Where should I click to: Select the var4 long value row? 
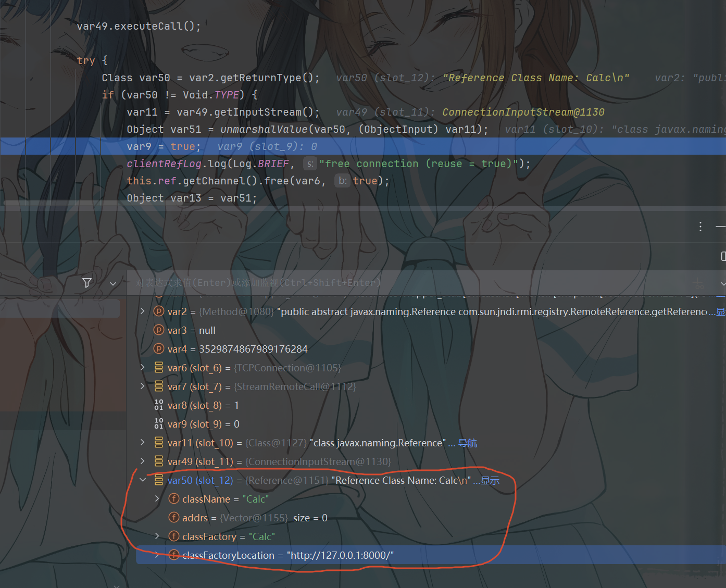[x=426, y=349]
